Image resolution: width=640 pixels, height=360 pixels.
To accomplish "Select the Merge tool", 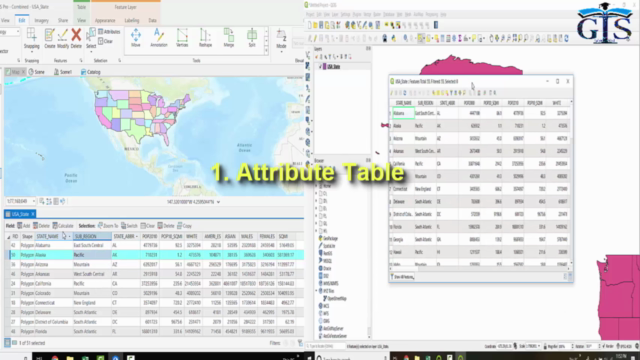I will click(229, 38).
